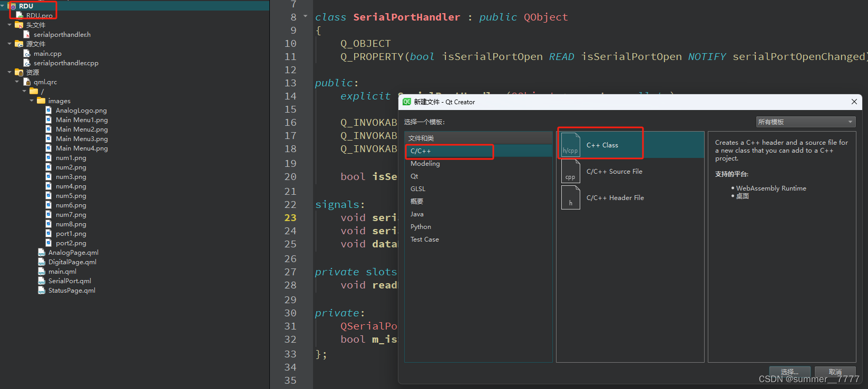Collapse the images folder arrow
Screen dimensions: 868x389
pos(32,101)
